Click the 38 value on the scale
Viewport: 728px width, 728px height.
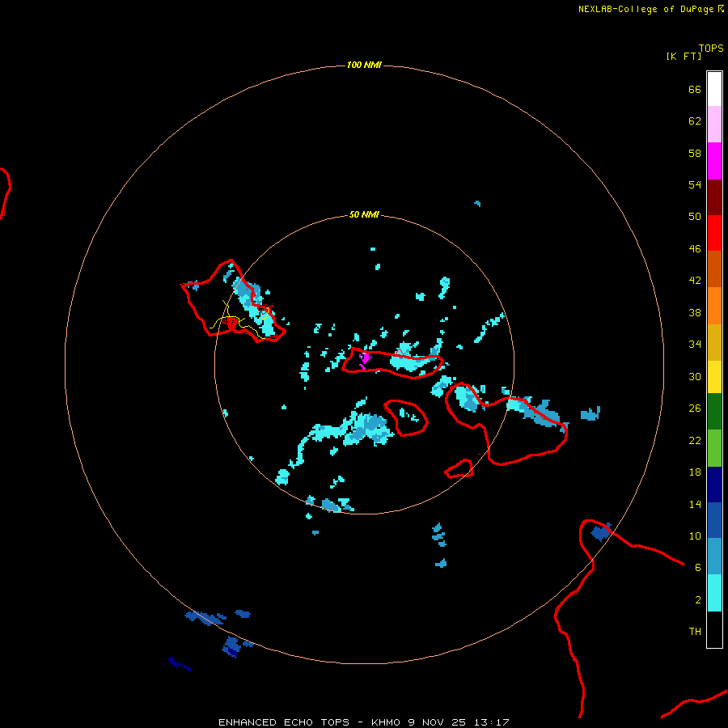point(695,312)
